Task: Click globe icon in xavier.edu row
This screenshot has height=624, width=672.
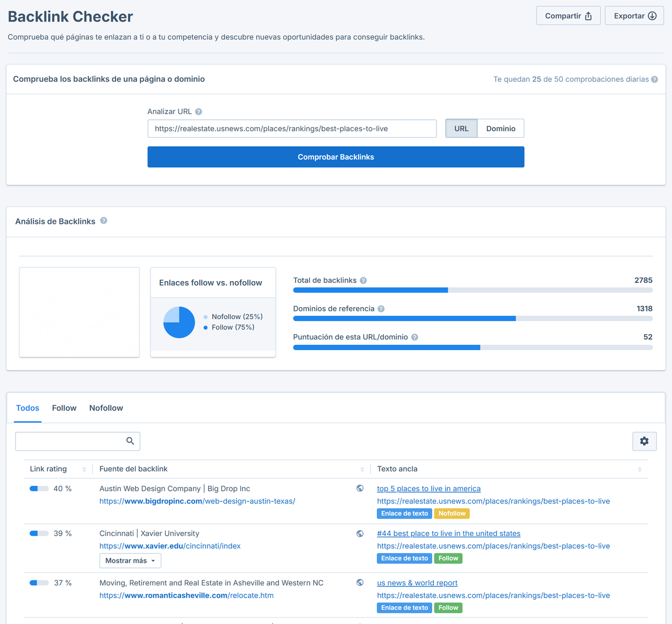Action: click(x=360, y=534)
